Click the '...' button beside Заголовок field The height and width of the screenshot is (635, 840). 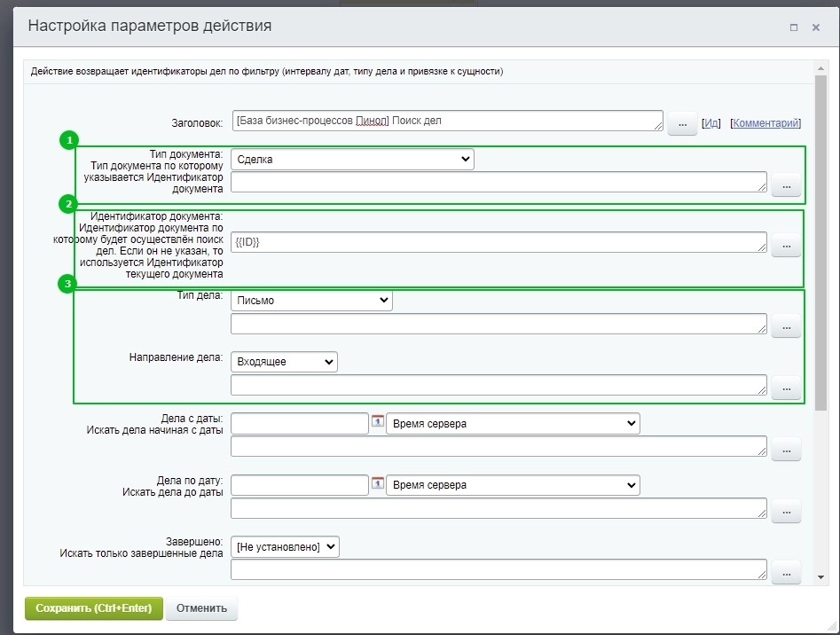[682, 124]
